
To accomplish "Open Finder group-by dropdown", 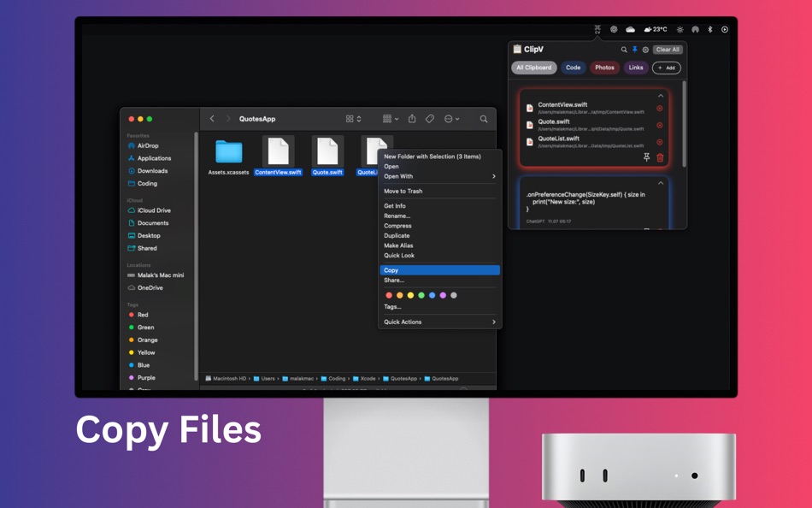I will [391, 119].
